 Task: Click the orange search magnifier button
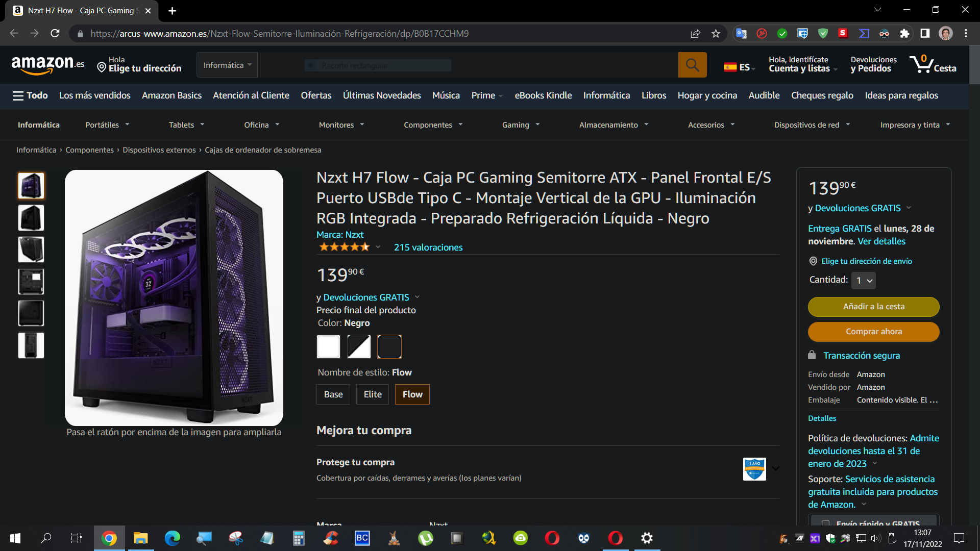coord(692,65)
